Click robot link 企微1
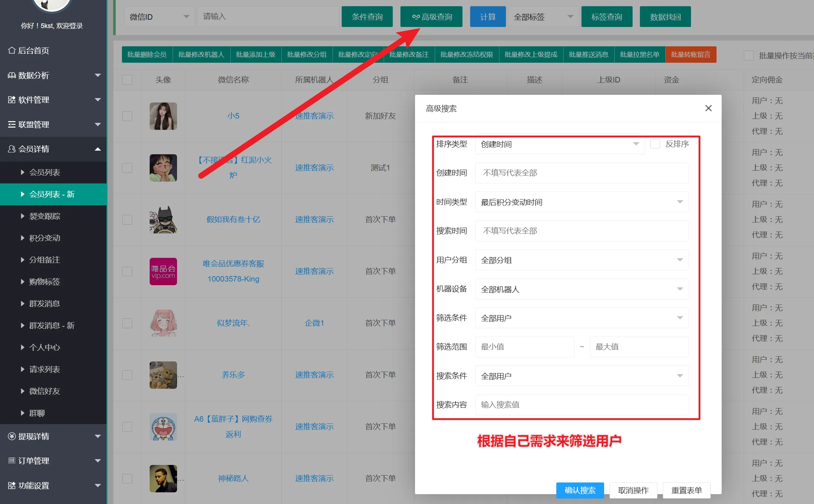This screenshot has height=504, width=814. (x=314, y=323)
